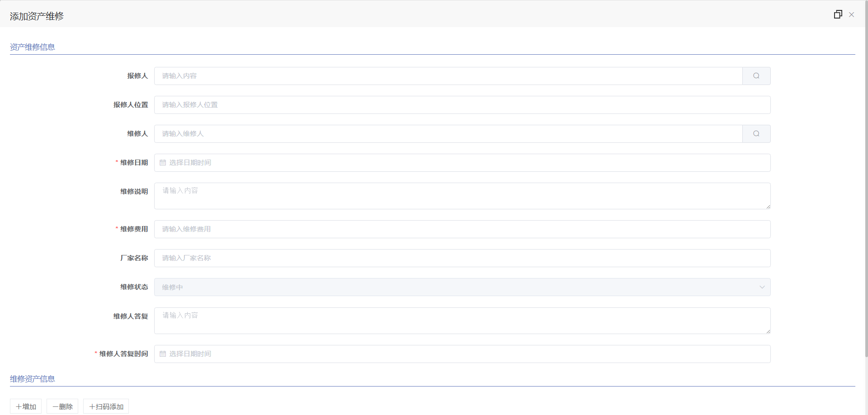Open the 维修日期 date time picker
Image resolution: width=868 pixels, height=415 pixels.
462,163
